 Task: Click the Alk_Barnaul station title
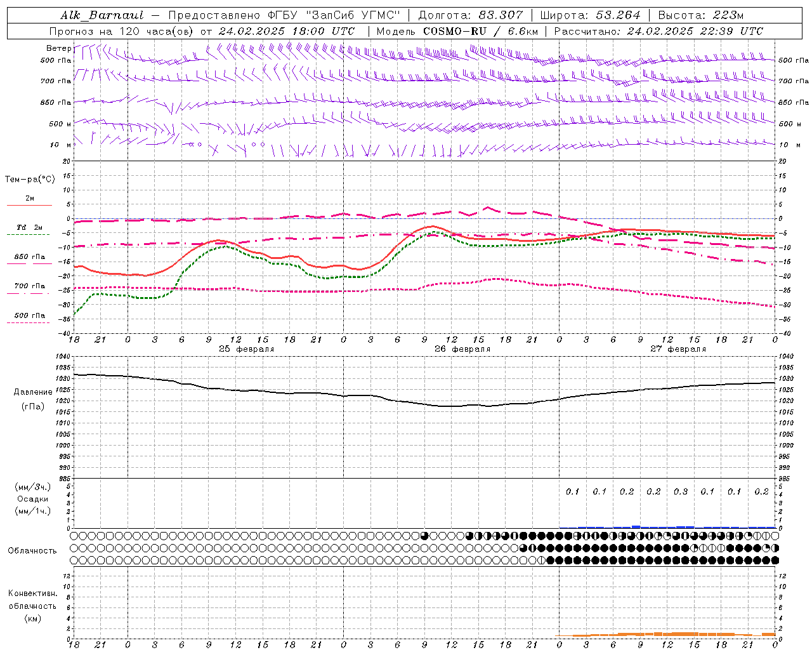click(x=101, y=15)
